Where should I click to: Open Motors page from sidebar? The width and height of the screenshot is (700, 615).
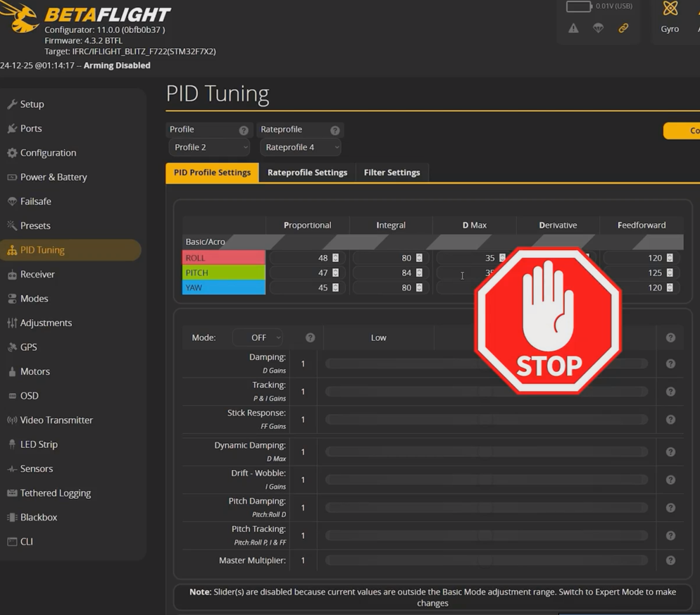pos(35,371)
